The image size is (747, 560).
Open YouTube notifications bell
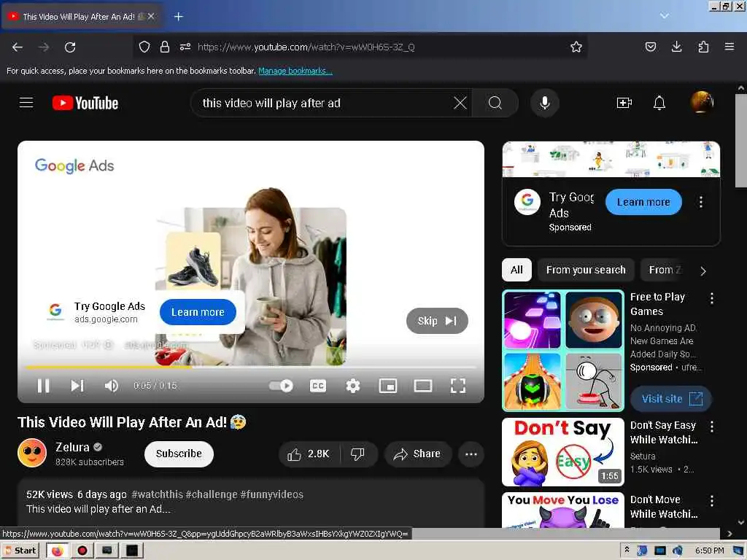point(659,103)
